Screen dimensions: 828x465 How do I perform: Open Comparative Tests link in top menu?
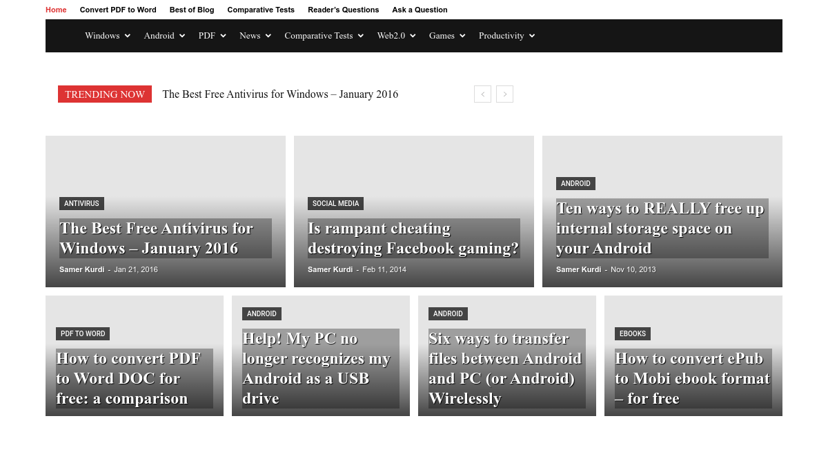point(261,10)
